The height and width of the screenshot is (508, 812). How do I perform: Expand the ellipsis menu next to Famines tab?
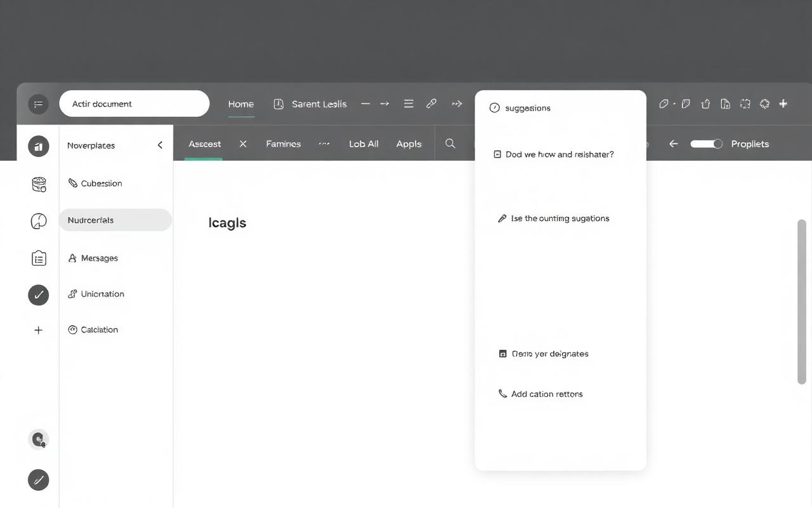[324, 144]
